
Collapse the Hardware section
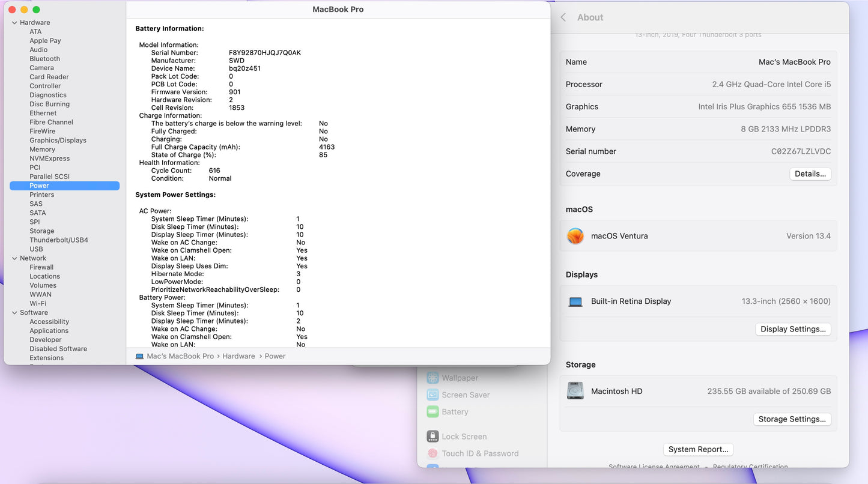pos(14,23)
